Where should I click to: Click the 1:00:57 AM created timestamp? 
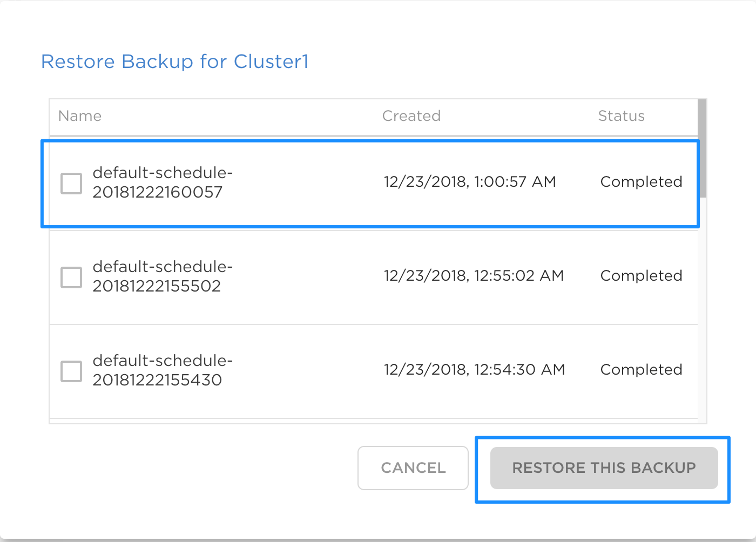pyautogui.click(x=470, y=182)
